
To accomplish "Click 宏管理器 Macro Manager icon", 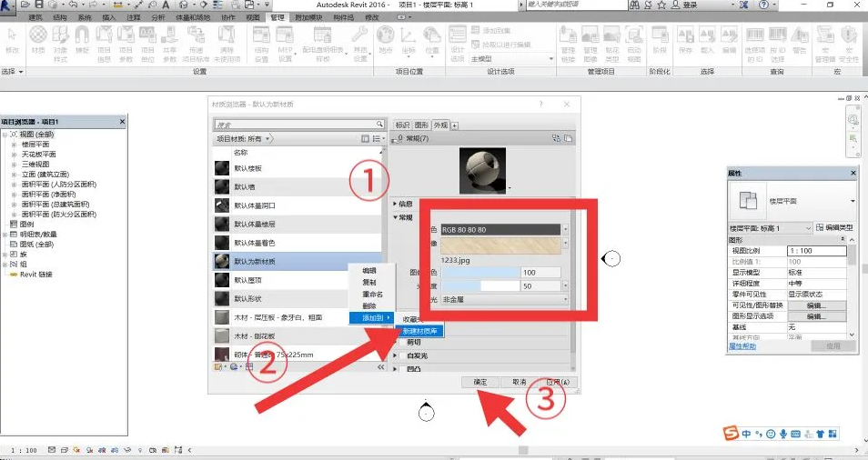I will 825,44.
